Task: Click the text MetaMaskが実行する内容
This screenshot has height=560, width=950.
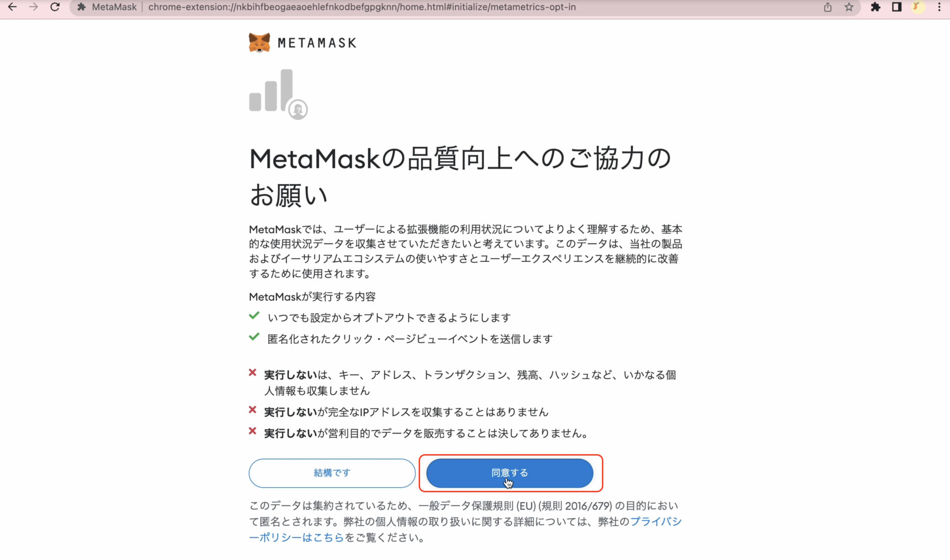Action: pos(312,297)
